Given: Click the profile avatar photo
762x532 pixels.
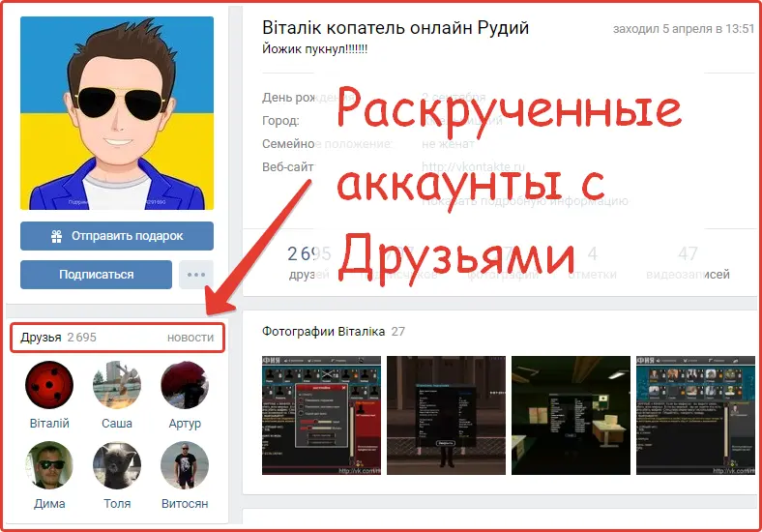Looking at the screenshot, I should [117, 113].
